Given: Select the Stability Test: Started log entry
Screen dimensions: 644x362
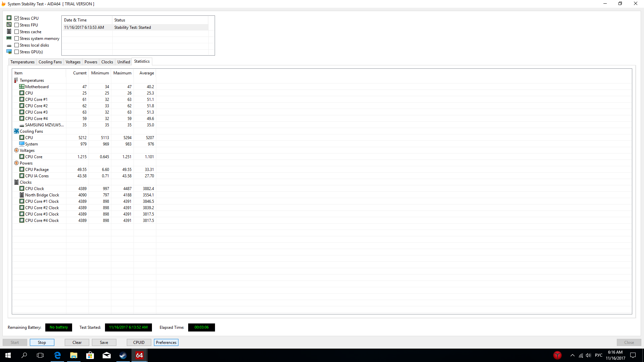Looking at the screenshot, I should pos(135,27).
